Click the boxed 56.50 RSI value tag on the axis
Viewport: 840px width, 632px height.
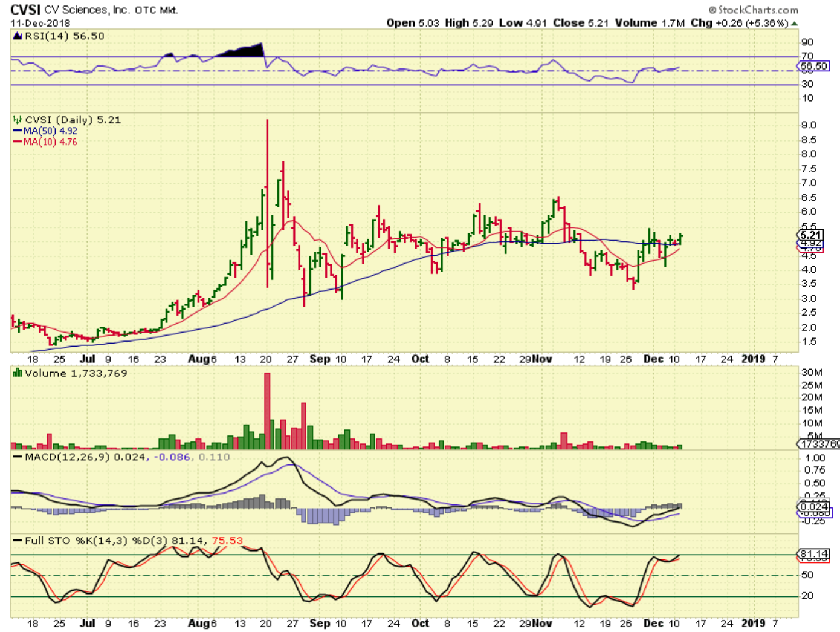814,66
